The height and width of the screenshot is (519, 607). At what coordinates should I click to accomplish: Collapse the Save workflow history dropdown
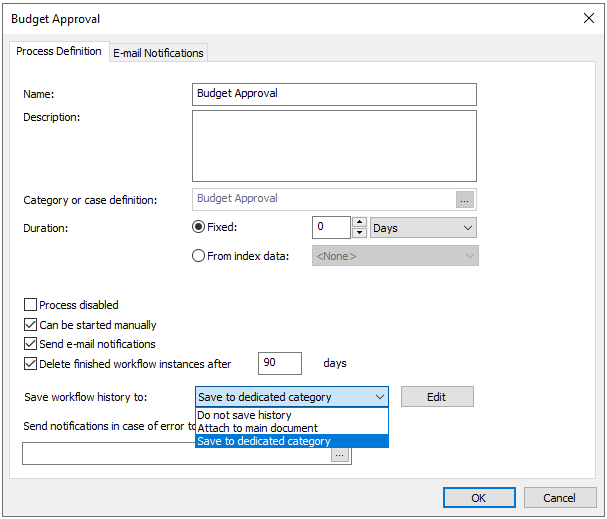[378, 397]
